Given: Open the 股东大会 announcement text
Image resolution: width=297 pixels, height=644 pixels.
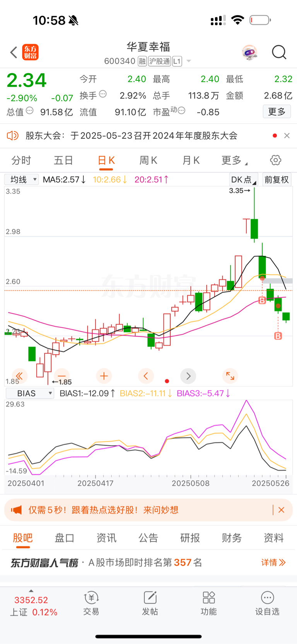Looking at the screenshot, I should tap(131, 136).
